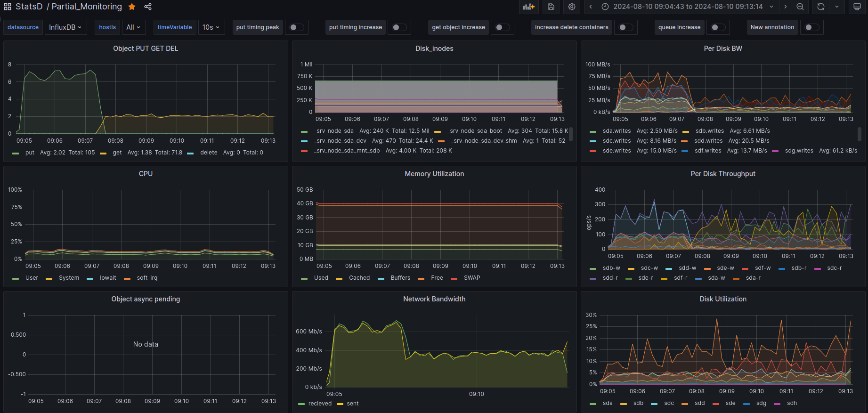Expand the hostIs All dropdown
The image size is (868, 413).
pos(133,27)
